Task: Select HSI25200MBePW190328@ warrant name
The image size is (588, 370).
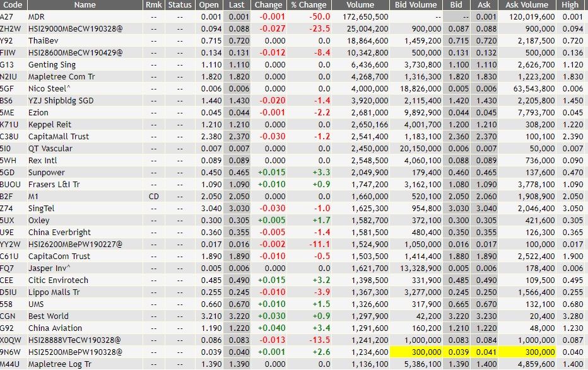Action: click(75, 352)
